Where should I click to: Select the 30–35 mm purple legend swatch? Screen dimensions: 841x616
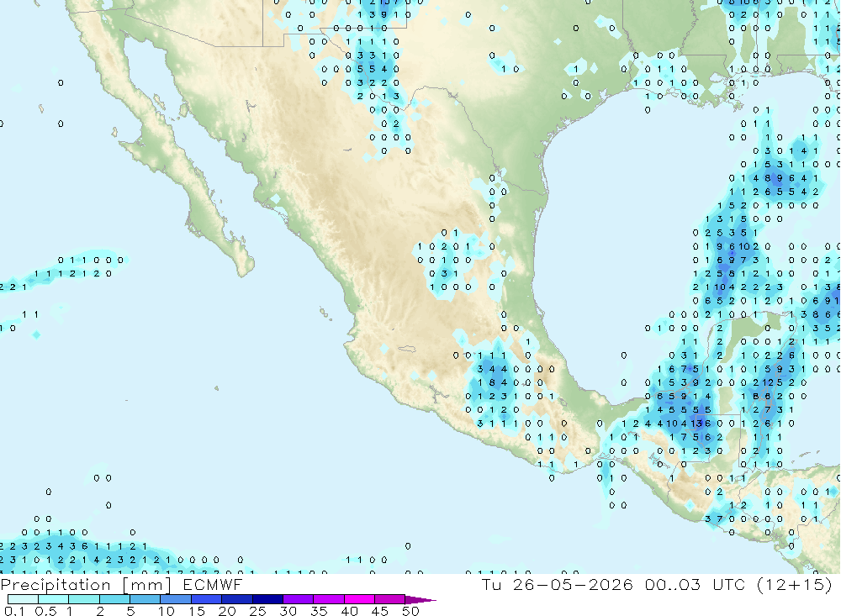pyautogui.click(x=299, y=599)
